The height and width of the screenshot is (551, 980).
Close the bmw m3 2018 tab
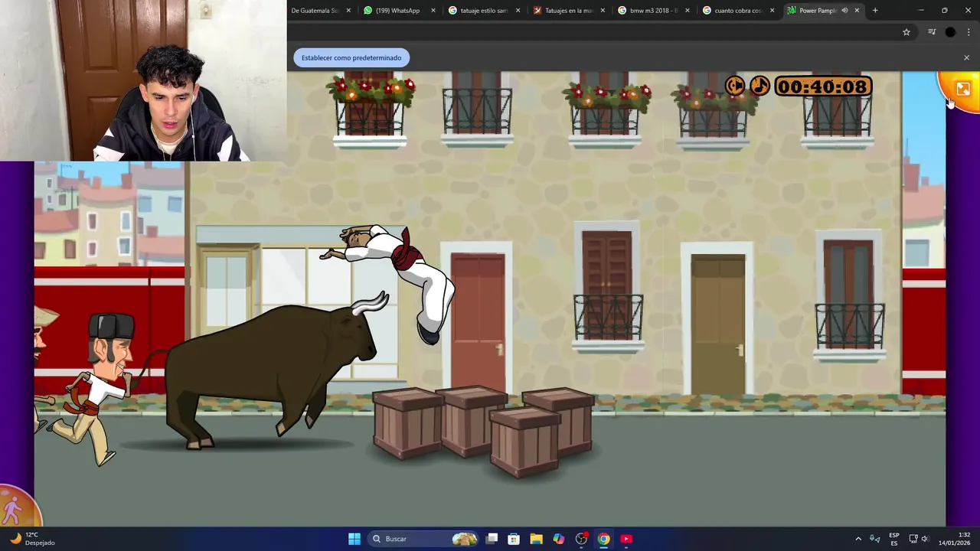point(687,11)
